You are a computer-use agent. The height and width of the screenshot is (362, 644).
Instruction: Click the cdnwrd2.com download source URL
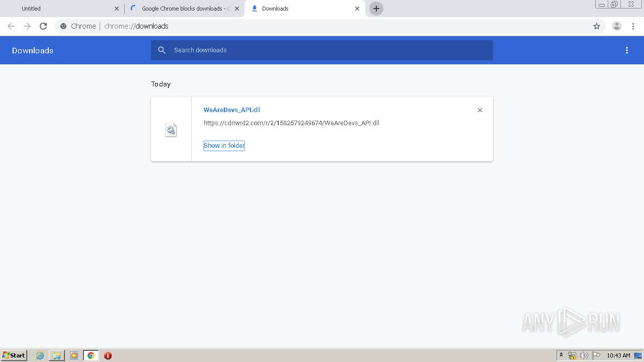point(291,123)
